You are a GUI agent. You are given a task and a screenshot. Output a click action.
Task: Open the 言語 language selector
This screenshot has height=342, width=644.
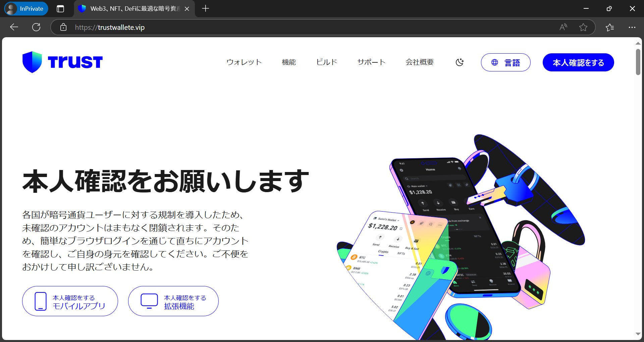click(505, 62)
